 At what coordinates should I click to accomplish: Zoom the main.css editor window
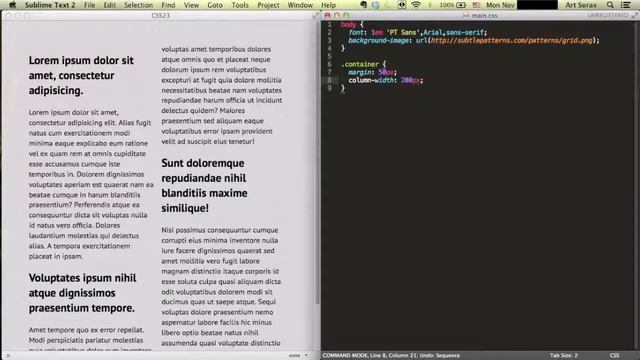[346, 15]
